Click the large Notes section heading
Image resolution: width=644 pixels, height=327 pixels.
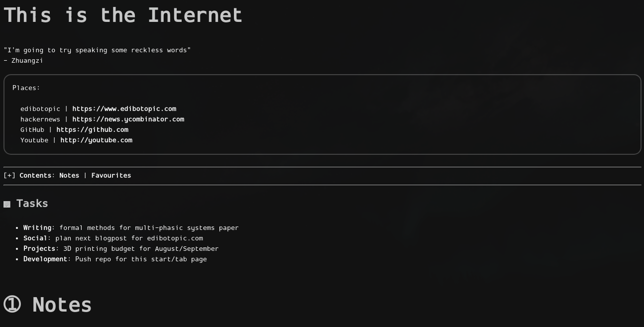coord(62,305)
